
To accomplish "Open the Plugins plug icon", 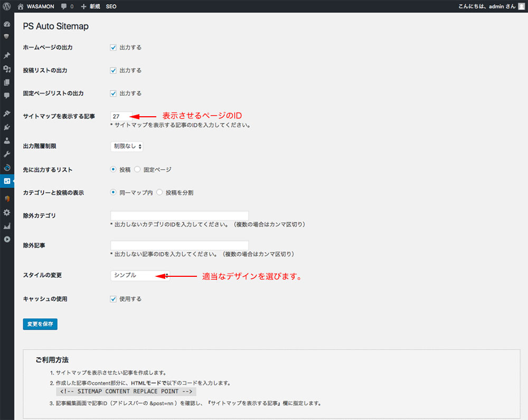I will (x=7, y=127).
